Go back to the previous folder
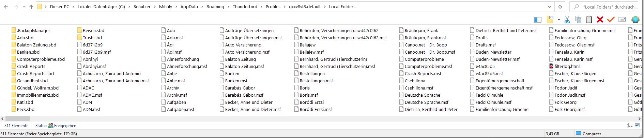The image size is (644, 138). click(x=6, y=6)
